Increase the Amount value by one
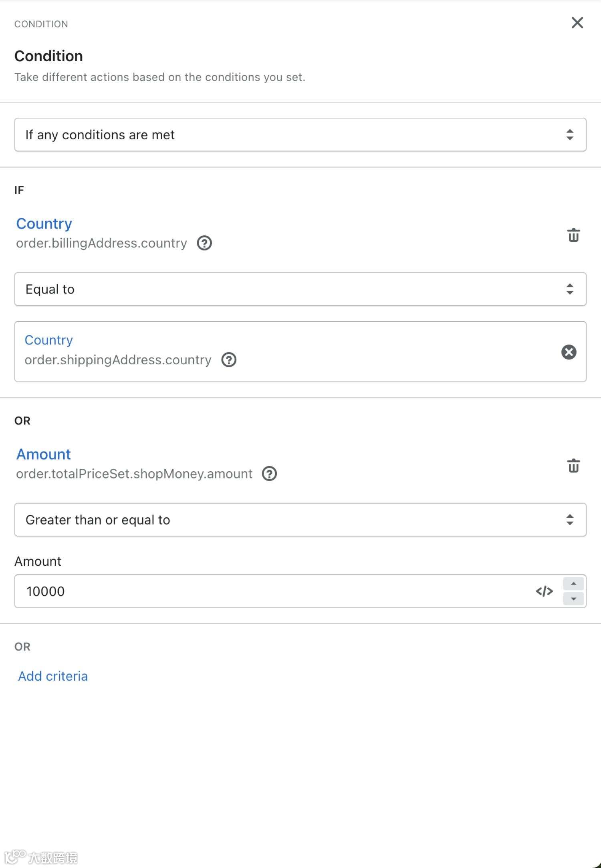 coord(573,584)
